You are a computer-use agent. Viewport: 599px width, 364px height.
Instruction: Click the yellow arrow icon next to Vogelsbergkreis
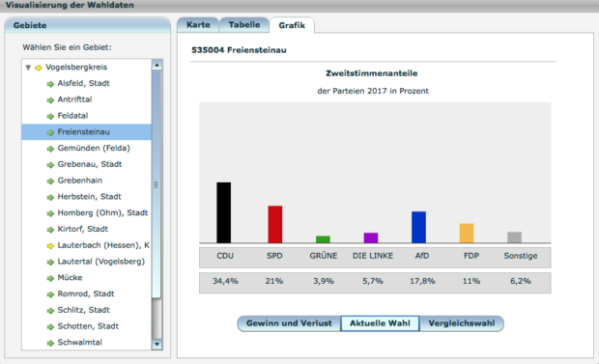pos(39,68)
